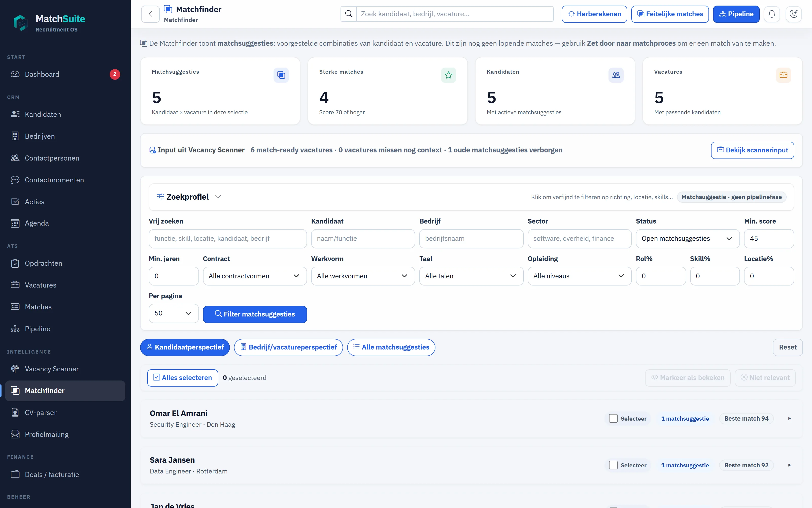The width and height of the screenshot is (812, 508).
Task: Open Profielmailing in the sidebar
Action: click(x=65, y=434)
